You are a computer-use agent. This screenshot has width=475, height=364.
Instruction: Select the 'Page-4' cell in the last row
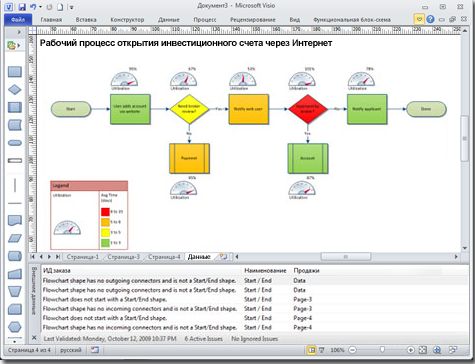click(x=302, y=327)
